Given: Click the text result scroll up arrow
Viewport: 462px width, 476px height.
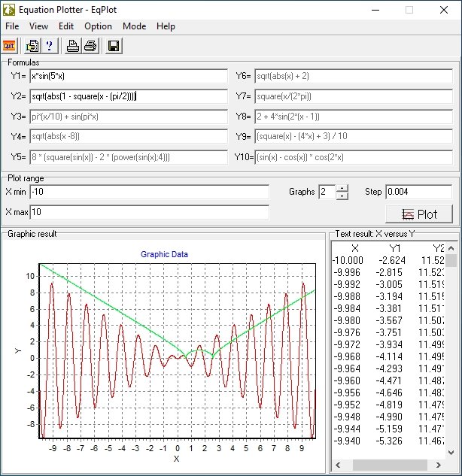Looking at the screenshot, I should coord(451,248).
